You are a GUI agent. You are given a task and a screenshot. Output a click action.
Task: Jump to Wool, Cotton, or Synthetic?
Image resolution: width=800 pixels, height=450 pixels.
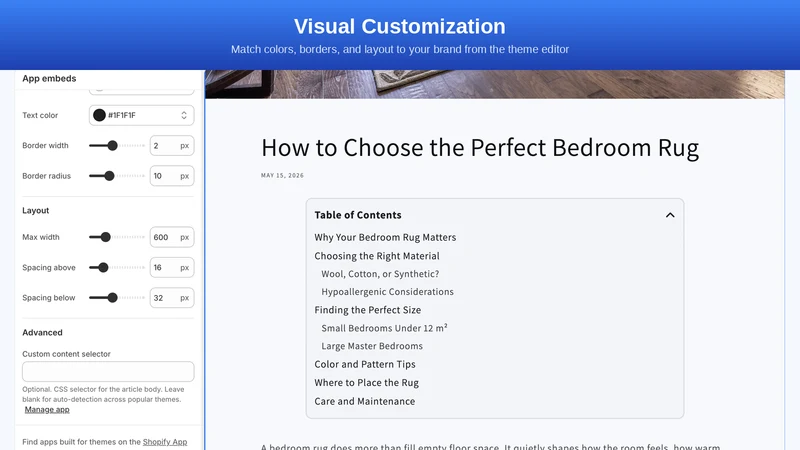point(380,274)
